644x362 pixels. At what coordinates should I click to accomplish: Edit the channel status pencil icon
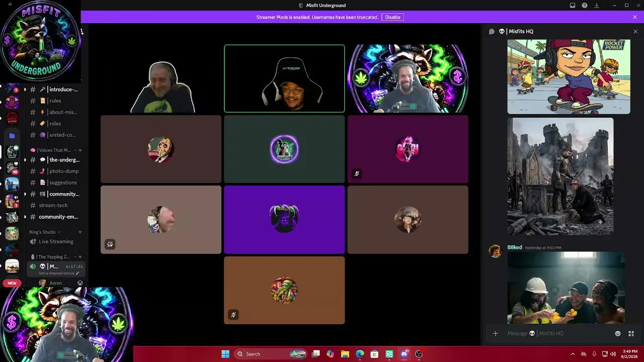click(77, 274)
